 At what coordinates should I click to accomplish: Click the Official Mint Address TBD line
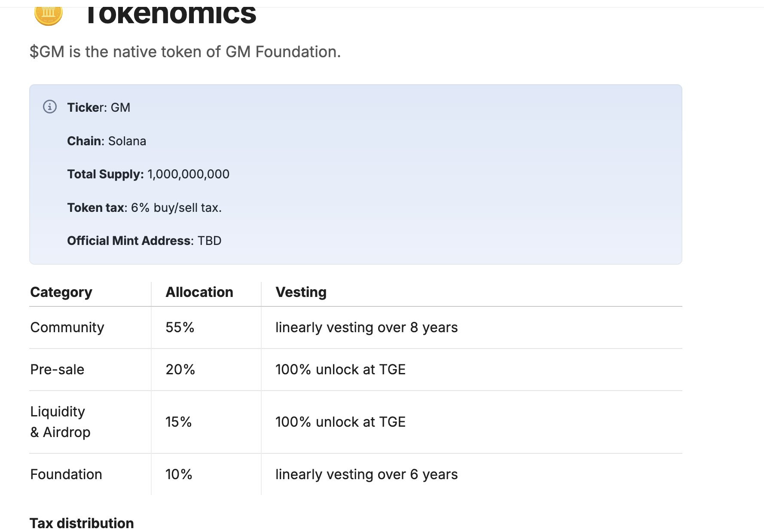144,241
